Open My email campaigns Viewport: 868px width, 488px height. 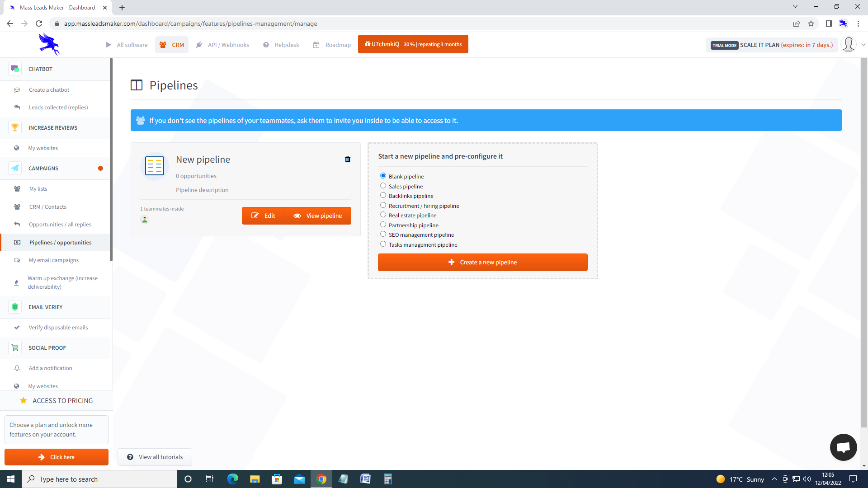coord(53,260)
